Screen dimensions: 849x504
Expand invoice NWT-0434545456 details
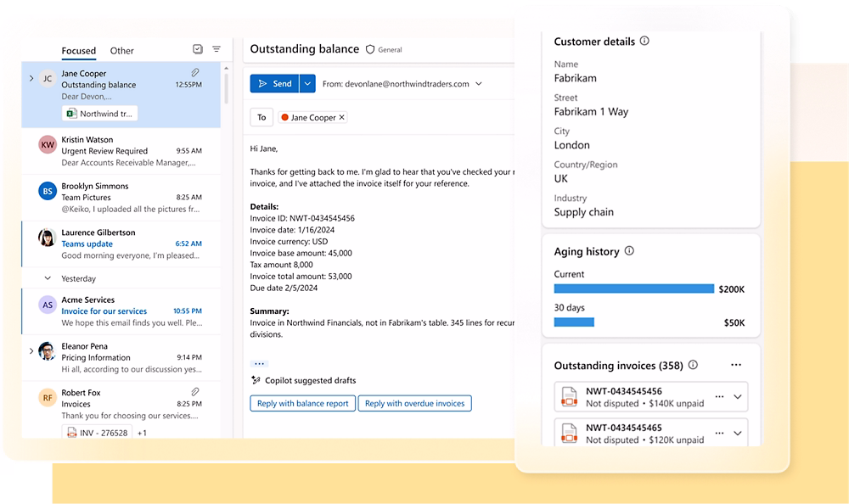pyautogui.click(x=738, y=397)
